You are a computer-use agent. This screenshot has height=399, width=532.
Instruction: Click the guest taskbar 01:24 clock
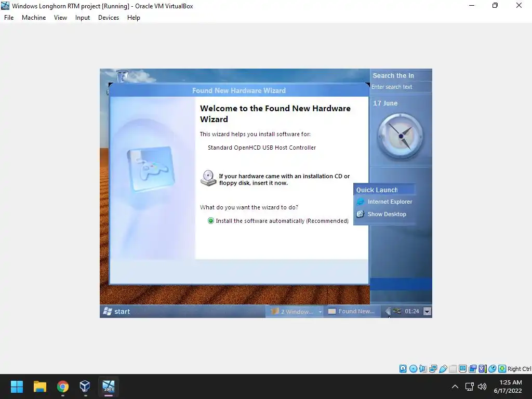pos(412,311)
